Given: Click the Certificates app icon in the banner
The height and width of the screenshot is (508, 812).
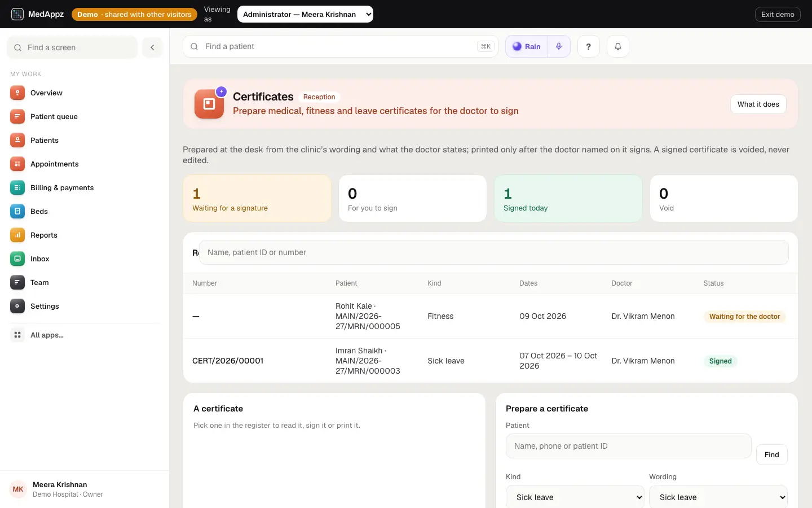Looking at the screenshot, I should click(209, 104).
